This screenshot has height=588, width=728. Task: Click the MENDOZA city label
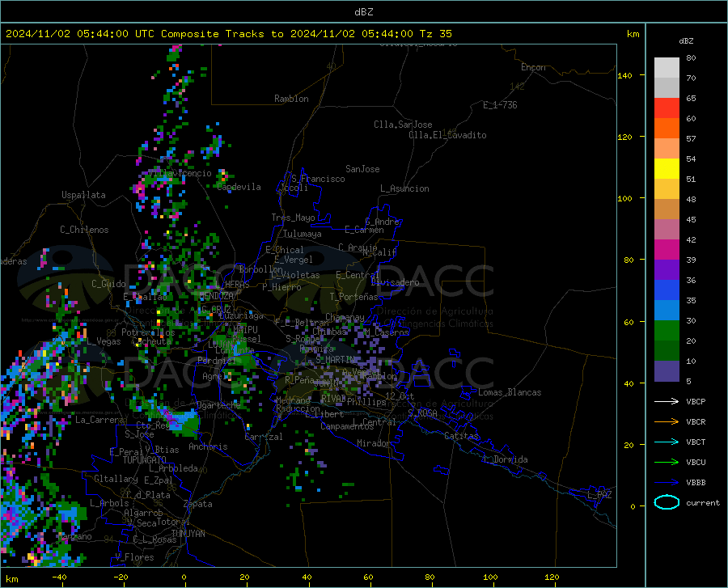point(216,296)
